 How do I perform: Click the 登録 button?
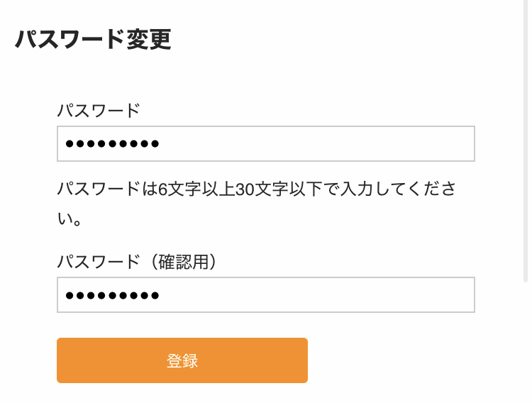182,360
